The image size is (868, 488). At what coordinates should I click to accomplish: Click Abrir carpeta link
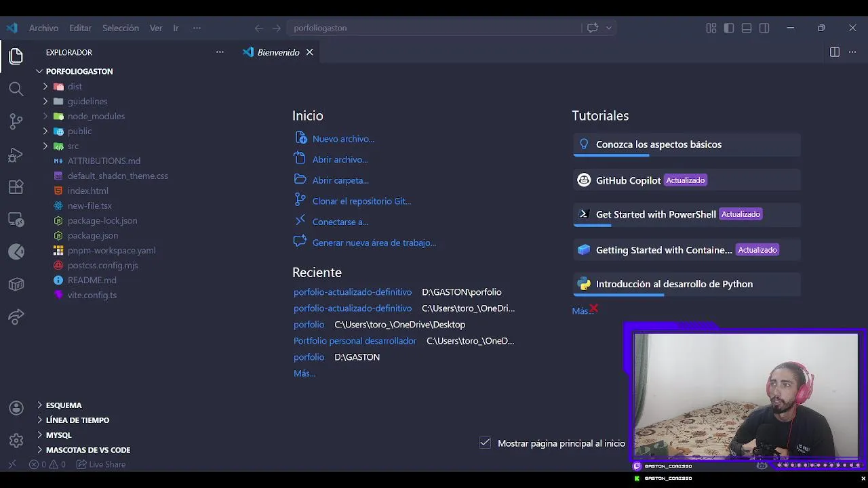340,180
